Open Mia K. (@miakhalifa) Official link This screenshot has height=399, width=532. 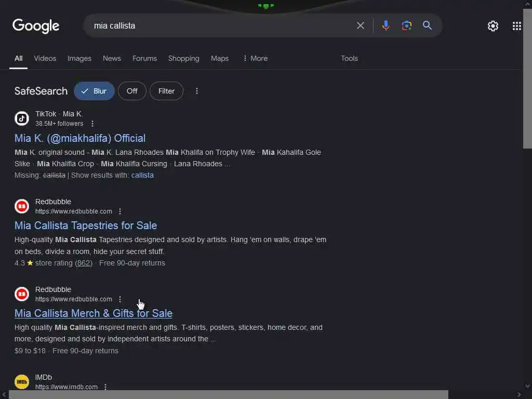click(x=80, y=138)
